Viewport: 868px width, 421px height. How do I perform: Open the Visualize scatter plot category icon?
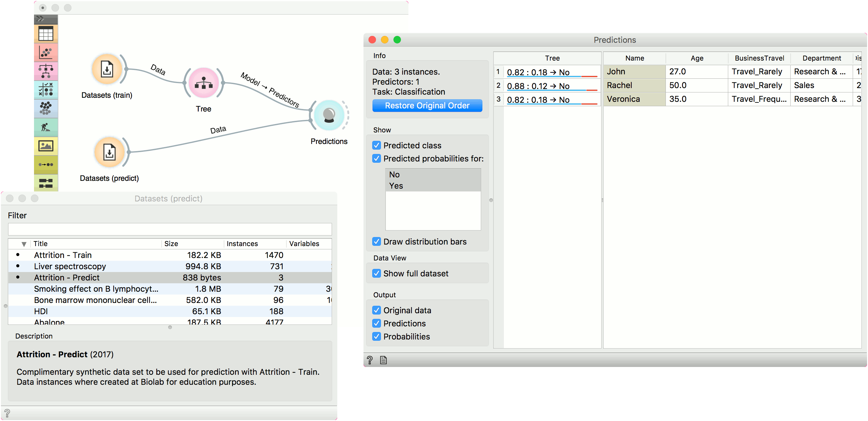point(46,52)
